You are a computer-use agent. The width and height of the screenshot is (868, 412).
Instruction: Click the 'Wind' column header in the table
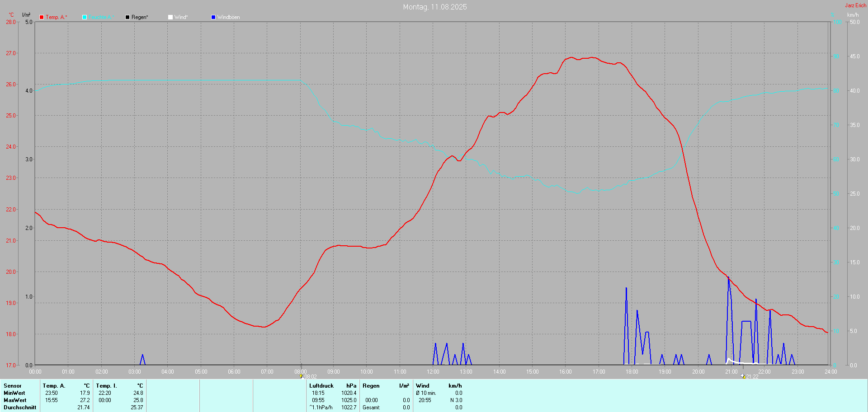(x=423, y=386)
